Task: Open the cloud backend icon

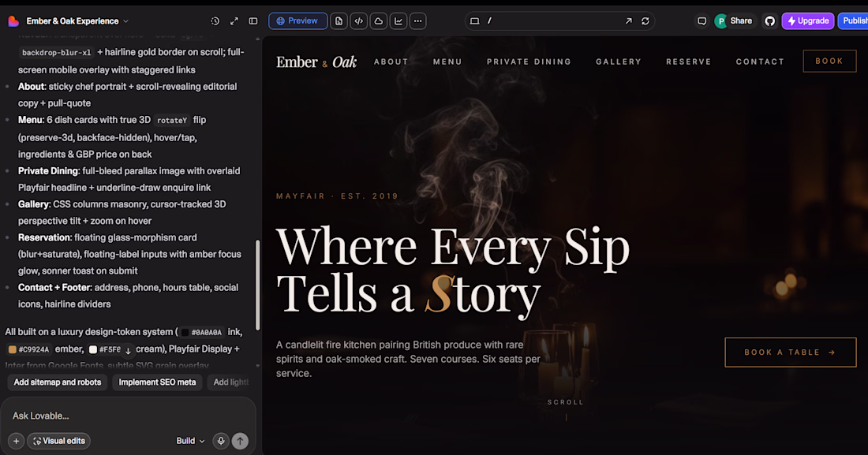Action: tap(379, 21)
